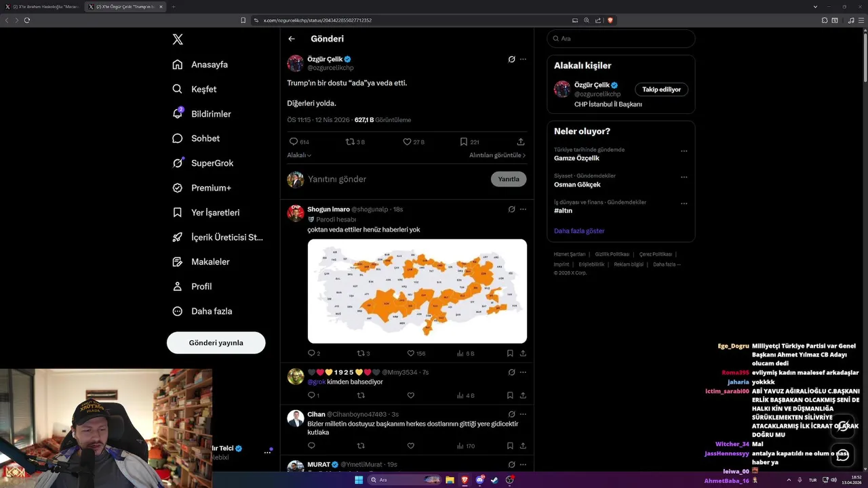Click the taskbar Ara search box
Screen dimensions: 868x488
[405, 480]
